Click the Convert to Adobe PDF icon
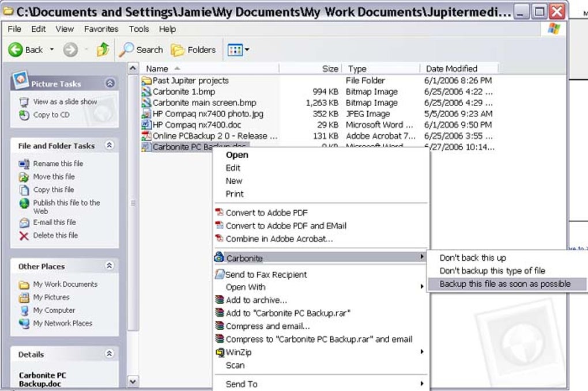This screenshot has width=588, height=391. (x=219, y=212)
